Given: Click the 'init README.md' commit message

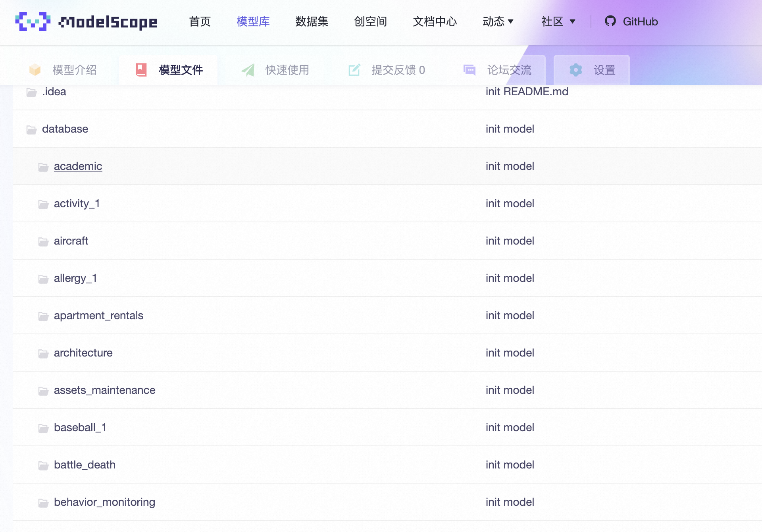Looking at the screenshot, I should pyautogui.click(x=527, y=92).
